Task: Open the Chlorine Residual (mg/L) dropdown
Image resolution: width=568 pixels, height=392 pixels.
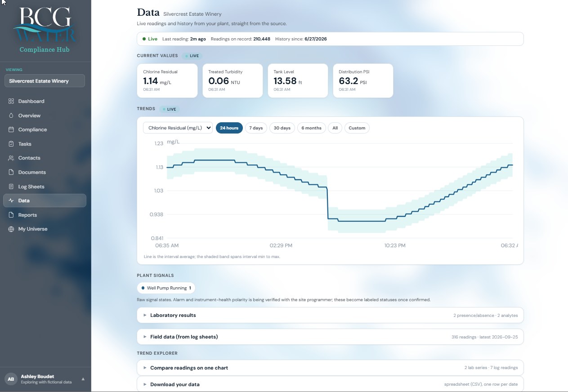Action: [178, 128]
